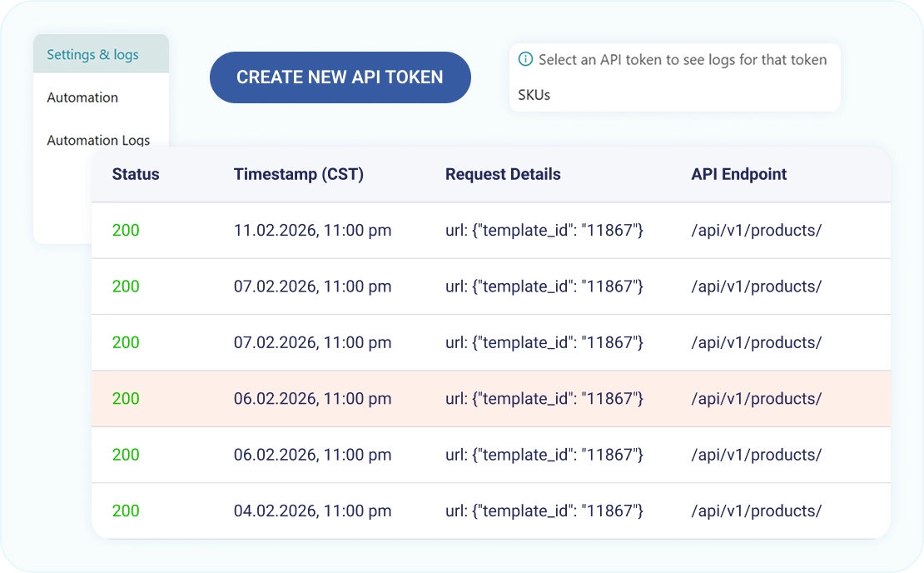Click the API Endpoint column header
This screenshot has height=573, width=924.
[x=738, y=175]
